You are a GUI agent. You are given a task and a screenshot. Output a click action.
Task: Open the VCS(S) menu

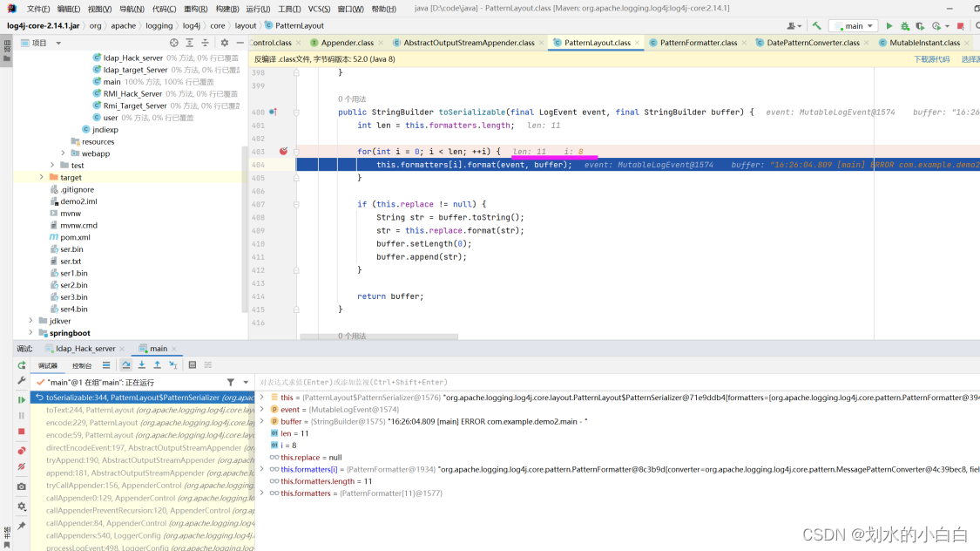[x=319, y=9]
